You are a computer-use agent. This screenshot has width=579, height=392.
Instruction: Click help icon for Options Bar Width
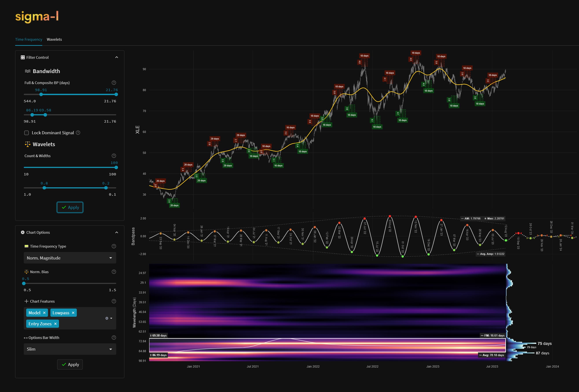tap(114, 338)
